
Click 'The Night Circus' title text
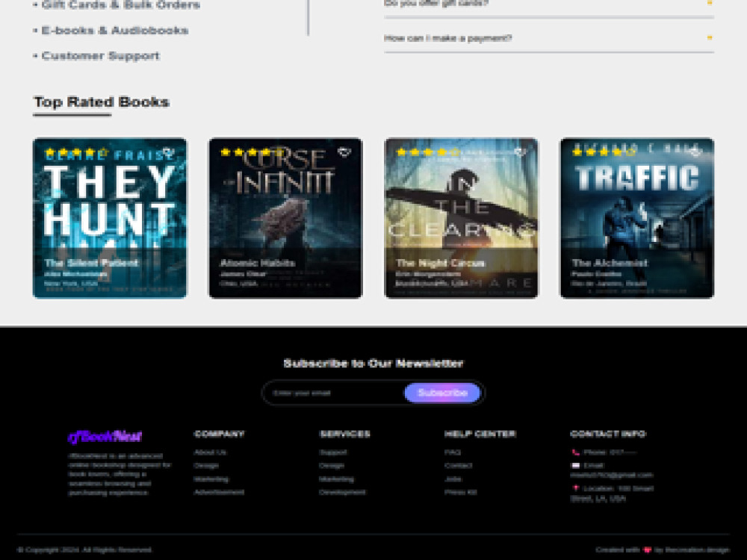tap(440, 263)
